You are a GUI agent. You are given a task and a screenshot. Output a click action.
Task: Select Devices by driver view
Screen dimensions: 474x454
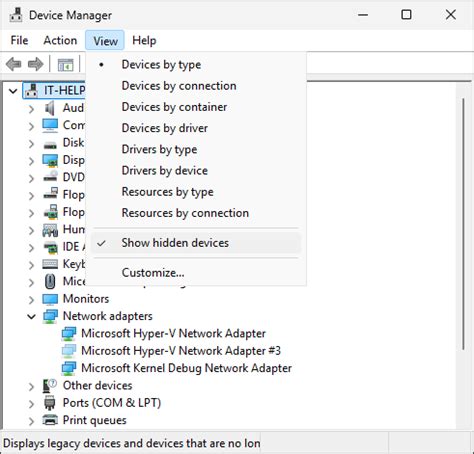[x=196, y=128]
